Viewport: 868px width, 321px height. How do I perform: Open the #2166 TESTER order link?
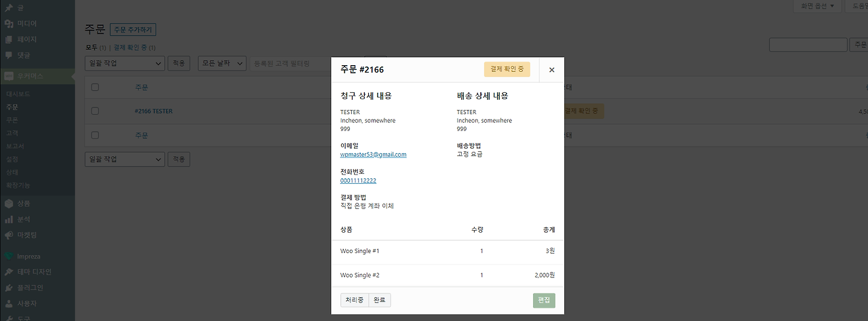point(153,111)
